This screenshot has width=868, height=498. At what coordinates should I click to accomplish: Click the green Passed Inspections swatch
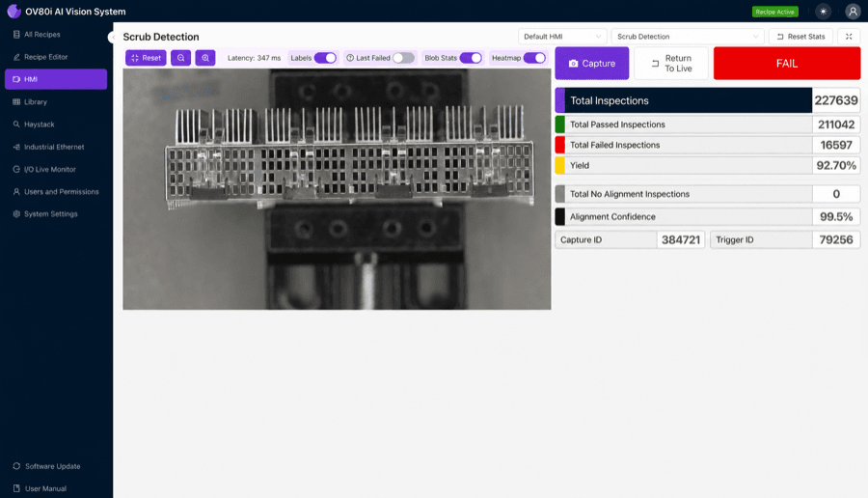coord(560,124)
